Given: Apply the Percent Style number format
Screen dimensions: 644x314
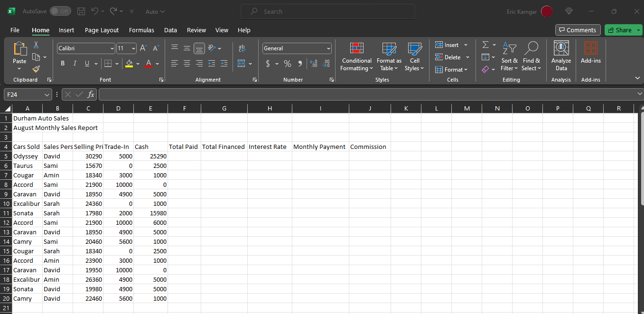Looking at the screenshot, I should point(288,63).
